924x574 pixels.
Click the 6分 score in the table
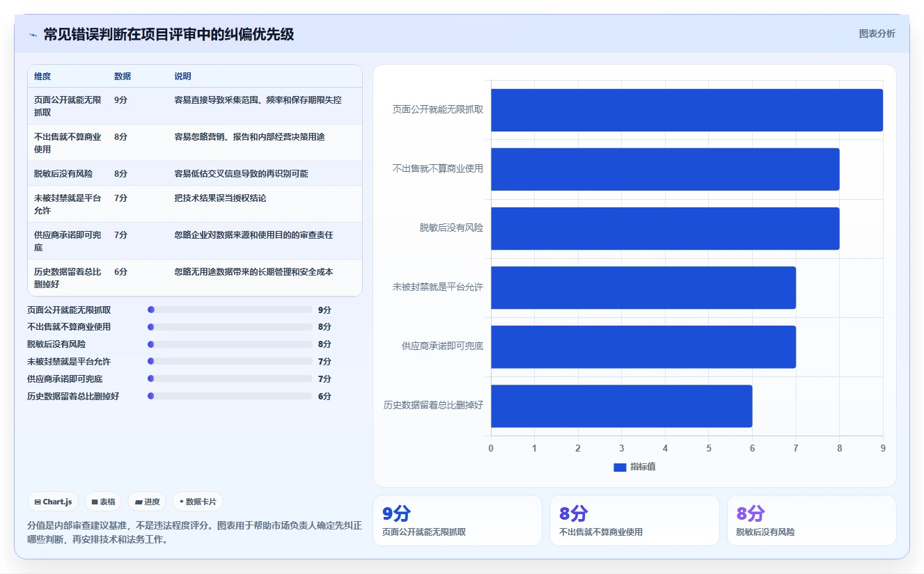pyautogui.click(x=120, y=272)
